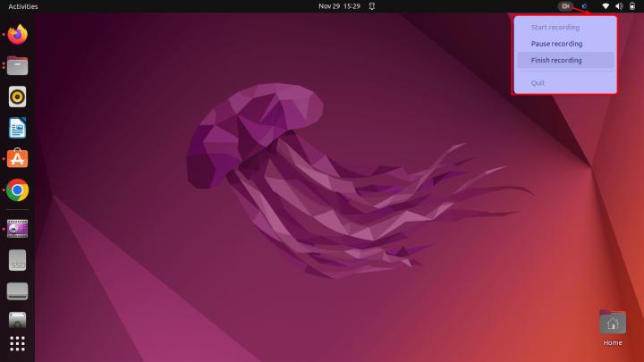The height and width of the screenshot is (362, 644).
Task: Click the battery indicator in top bar
Action: coord(632,6)
